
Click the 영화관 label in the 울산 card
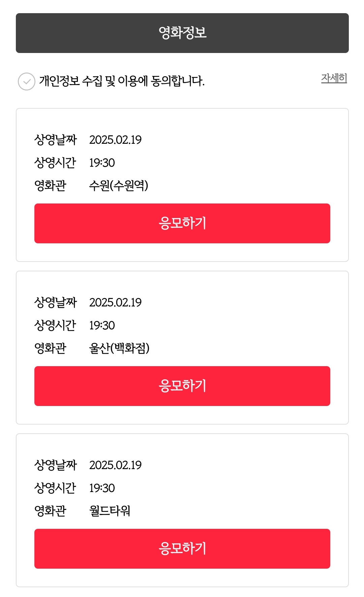[x=50, y=348]
